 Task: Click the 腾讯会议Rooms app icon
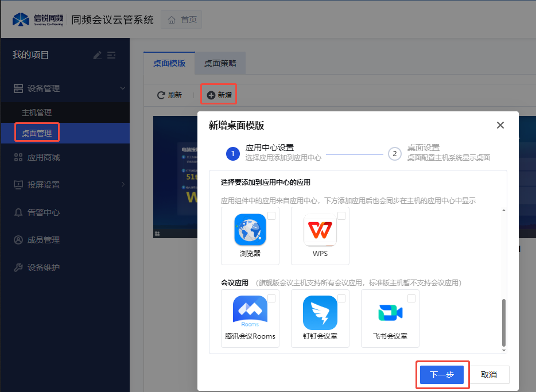click(250, 313)
